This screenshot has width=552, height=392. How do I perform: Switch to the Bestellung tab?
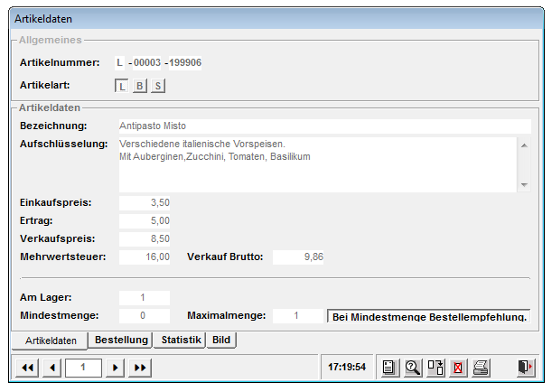121,340
